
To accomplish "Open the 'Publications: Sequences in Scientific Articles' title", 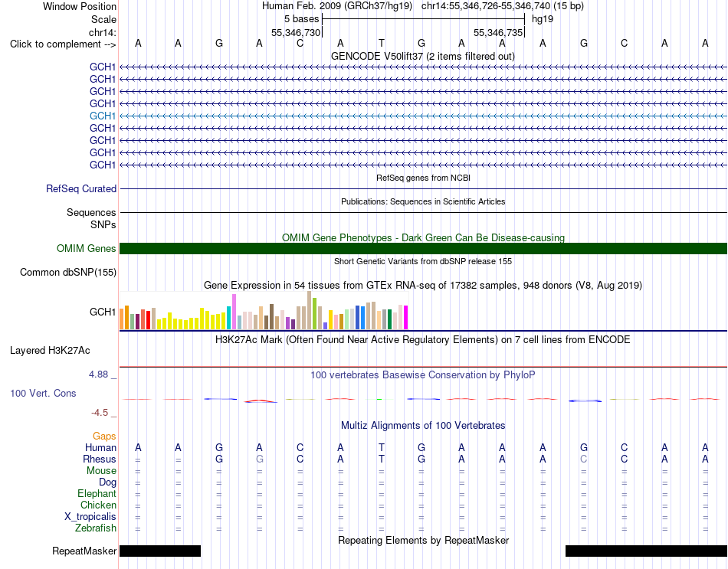I will (x=423, y=201).
